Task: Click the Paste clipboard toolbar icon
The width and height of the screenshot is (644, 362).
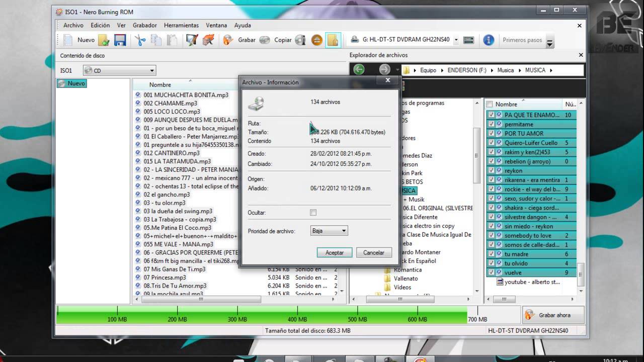Action: 172,40
